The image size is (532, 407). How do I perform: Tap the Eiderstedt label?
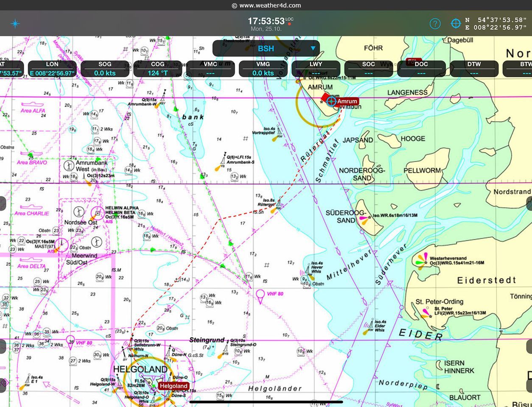pos(487,280)
